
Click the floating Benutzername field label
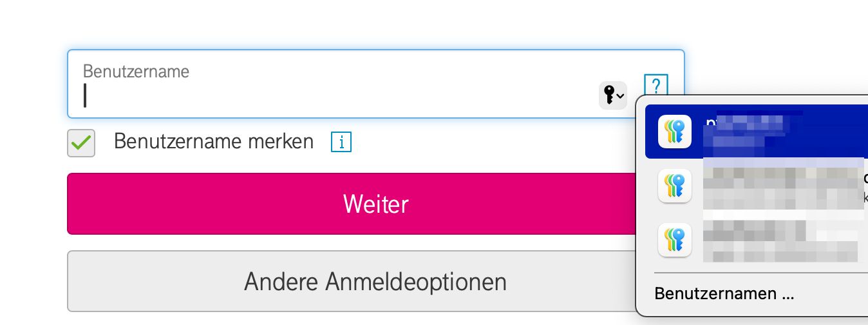(x=136, y=71)
